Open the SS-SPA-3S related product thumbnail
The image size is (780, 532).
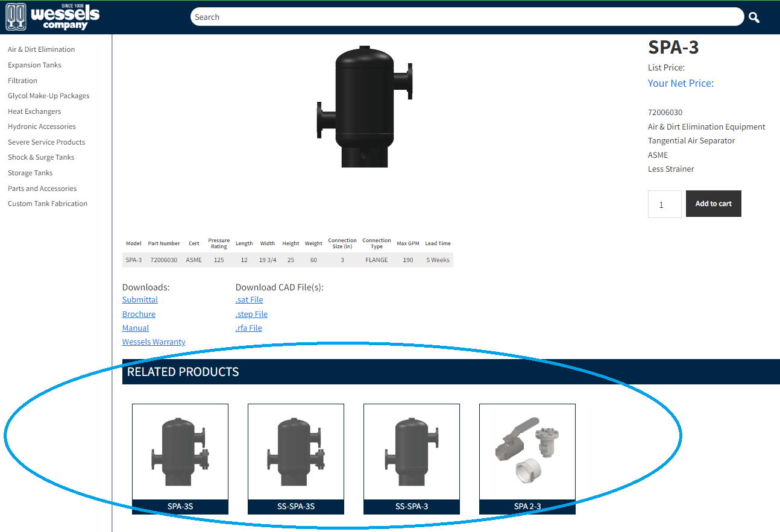[296, 452]
